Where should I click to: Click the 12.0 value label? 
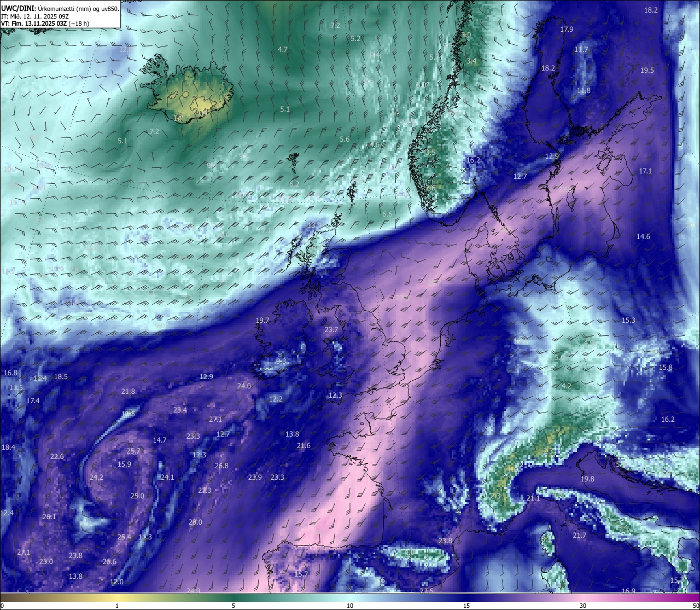pos(116,582)
